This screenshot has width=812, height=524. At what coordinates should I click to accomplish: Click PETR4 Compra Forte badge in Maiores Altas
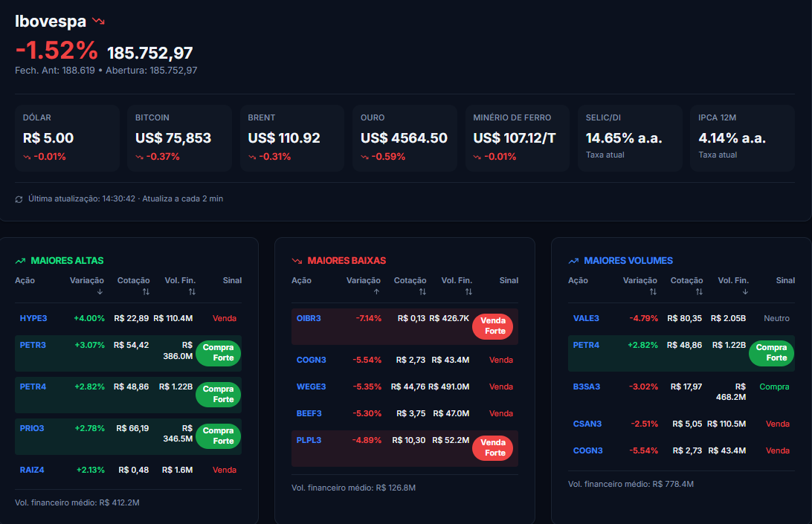coord(219,395)
